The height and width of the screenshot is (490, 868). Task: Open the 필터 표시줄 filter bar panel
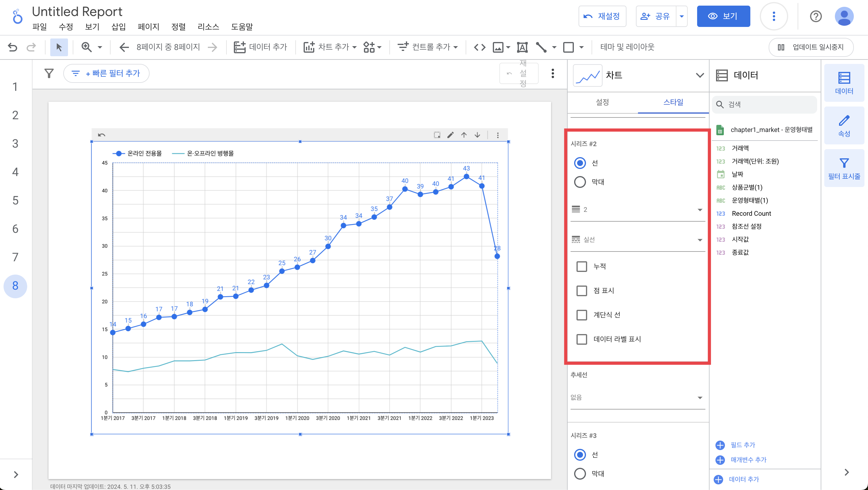pos(844,168)
